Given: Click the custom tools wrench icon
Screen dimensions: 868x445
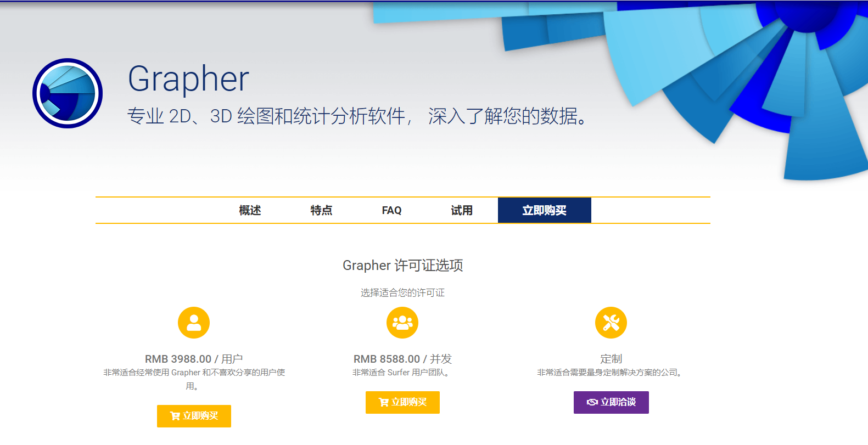Looking at the screenshot, I should point(611,323).
